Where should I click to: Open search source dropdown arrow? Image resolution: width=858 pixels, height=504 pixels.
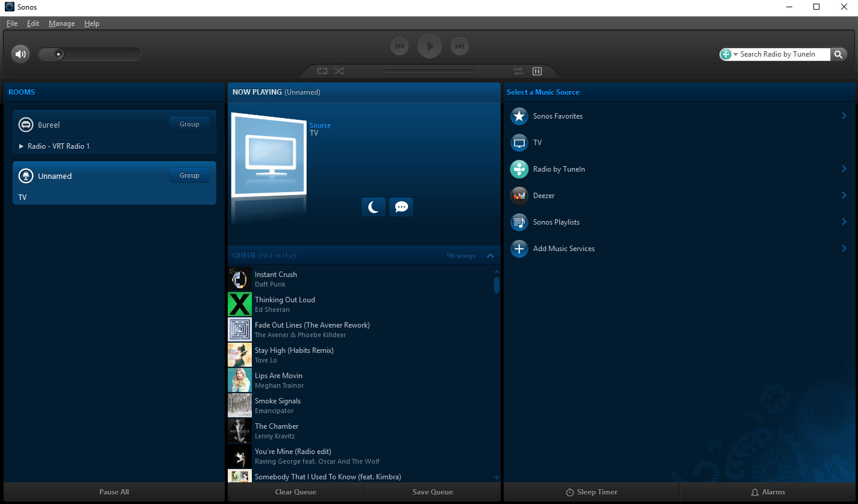(736, 55)
